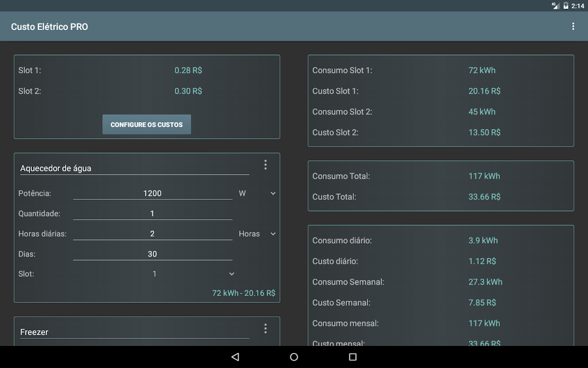Expand the Horas time unit dropdown
Image resolution: width=588 pixels, height=368 pixels.
point(257,234)
